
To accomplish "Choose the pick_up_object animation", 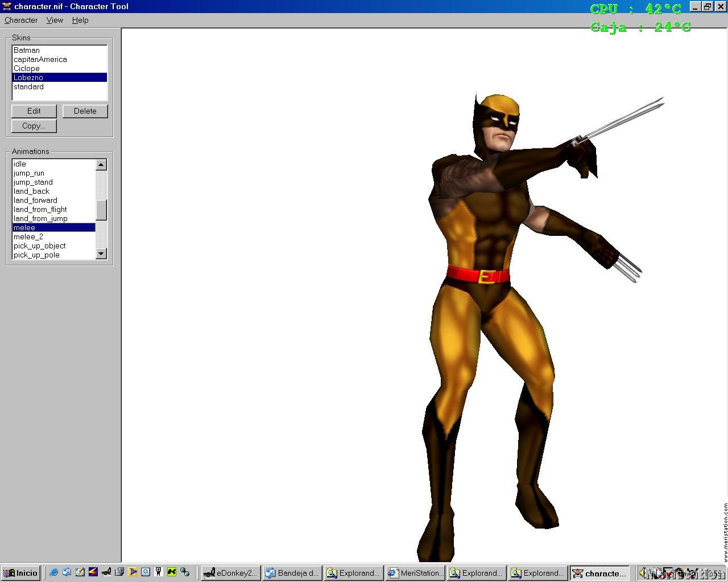I will (x=54, y=246).
